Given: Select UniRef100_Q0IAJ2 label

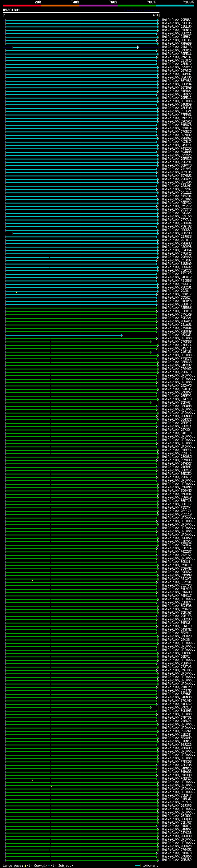Looking at the screenshot, I should click(x=177, y=240).
